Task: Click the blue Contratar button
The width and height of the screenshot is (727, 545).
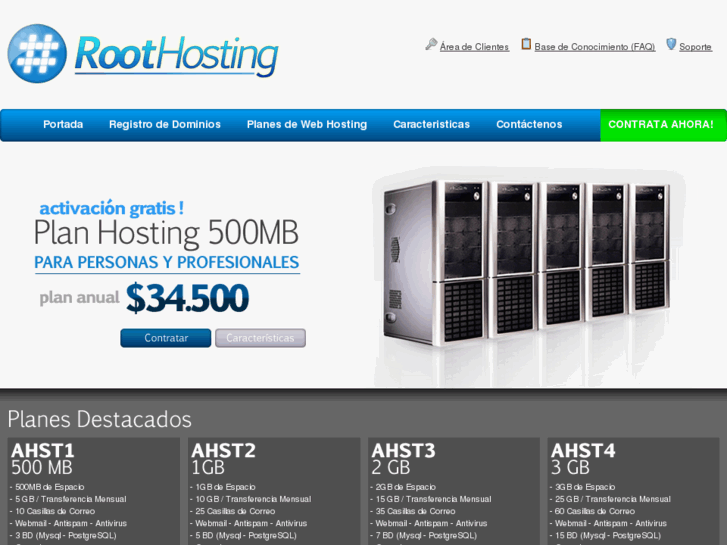Action: (x=166, y=338)
